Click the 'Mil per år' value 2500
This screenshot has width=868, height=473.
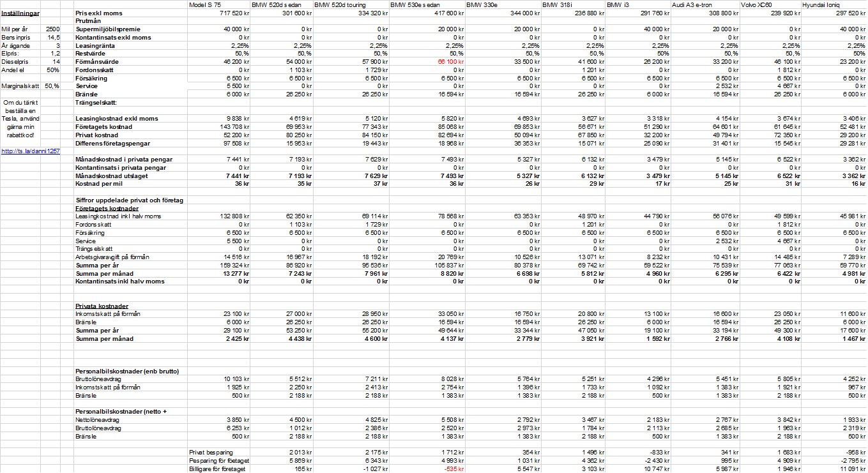(x=53, y=29)
